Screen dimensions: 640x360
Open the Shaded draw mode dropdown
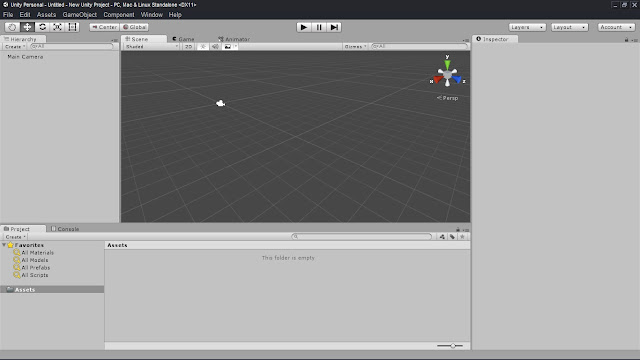(151, 47)
